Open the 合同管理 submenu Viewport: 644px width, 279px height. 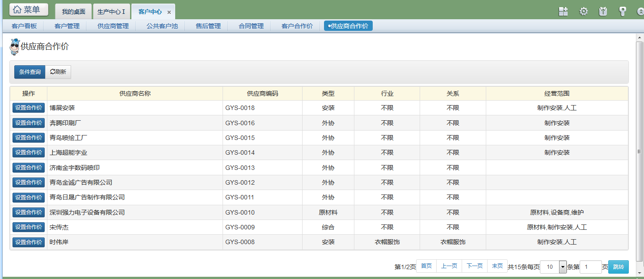[x=251, y=26]
